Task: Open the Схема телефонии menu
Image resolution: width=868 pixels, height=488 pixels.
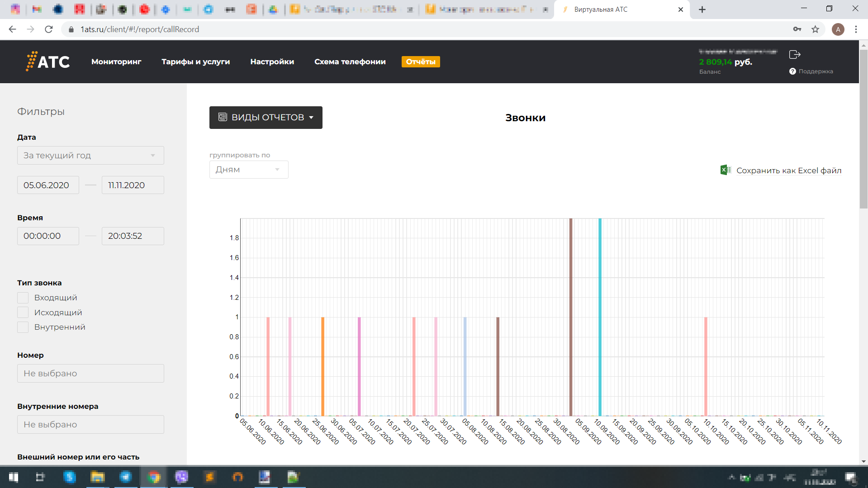Action: coord(350,62)
